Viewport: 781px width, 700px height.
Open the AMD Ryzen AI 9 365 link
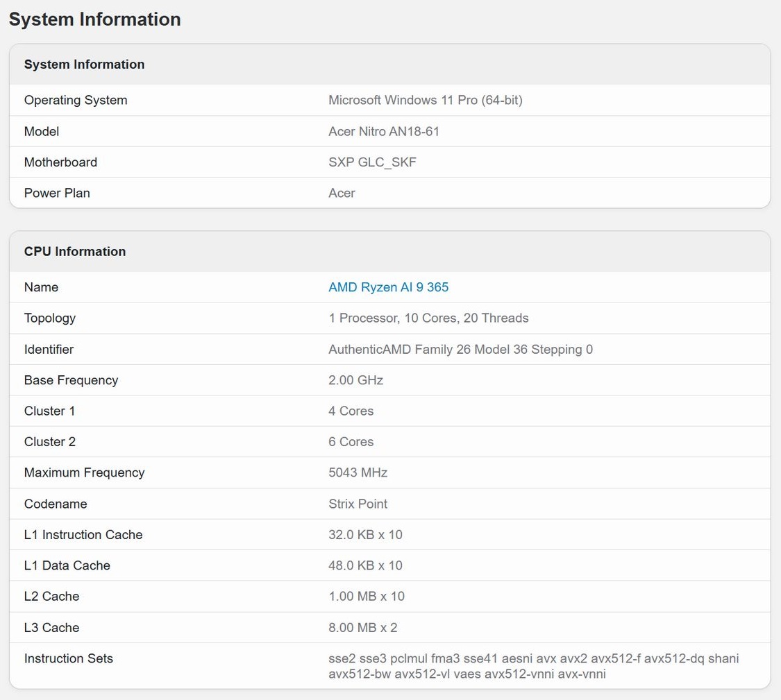389,287
